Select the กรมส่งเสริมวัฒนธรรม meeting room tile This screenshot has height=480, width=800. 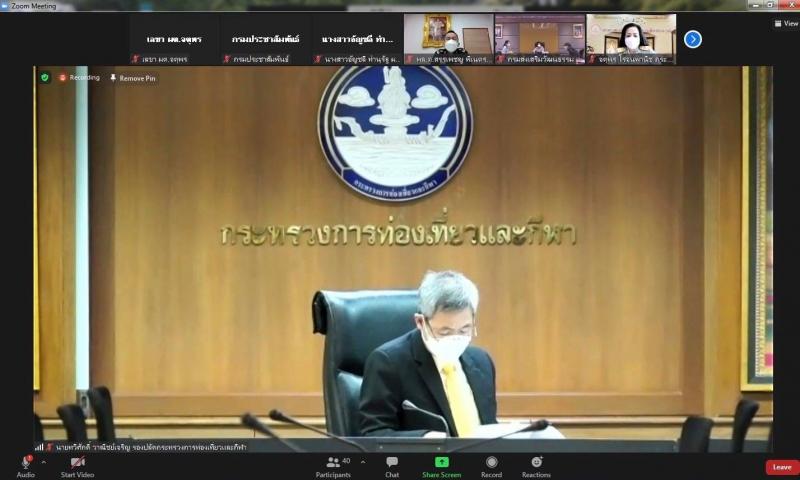pos(540,39)
